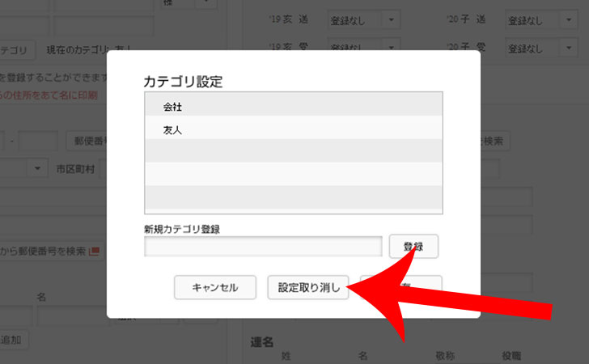Click the 追加 button in background form
The width and height of the screenshot is (589, 364).
14,340
